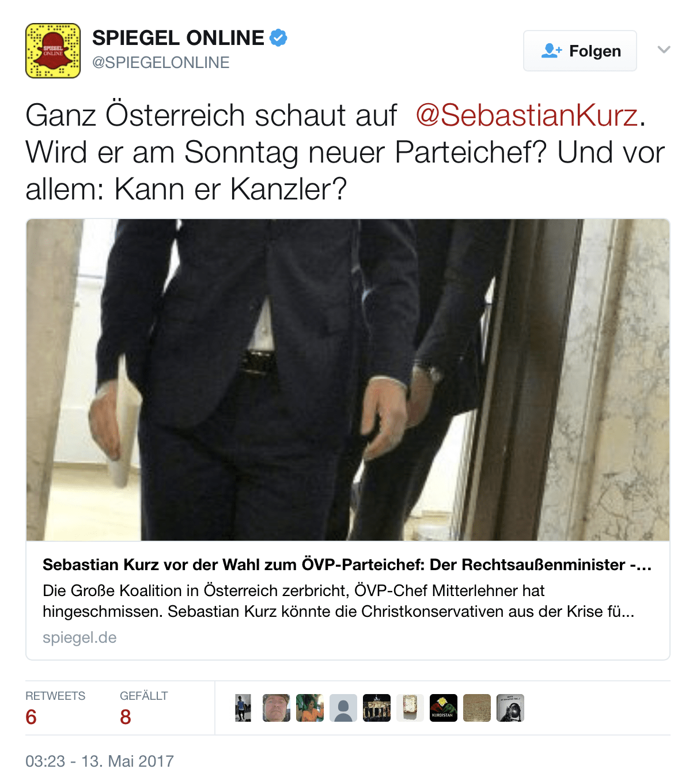Image resolution: width=689 pixels, height=784 pixels.
Task: Open the article preview photo
Action: (348, 380)
